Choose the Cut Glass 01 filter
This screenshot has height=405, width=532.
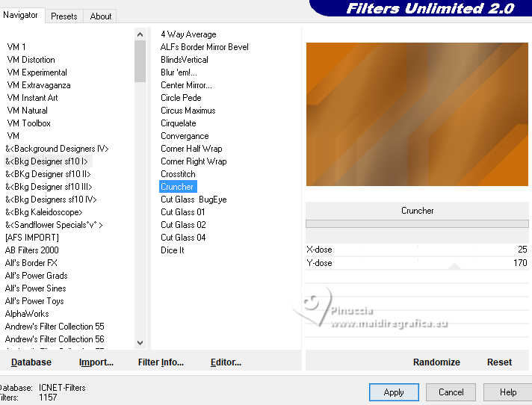tap(183, 212)
